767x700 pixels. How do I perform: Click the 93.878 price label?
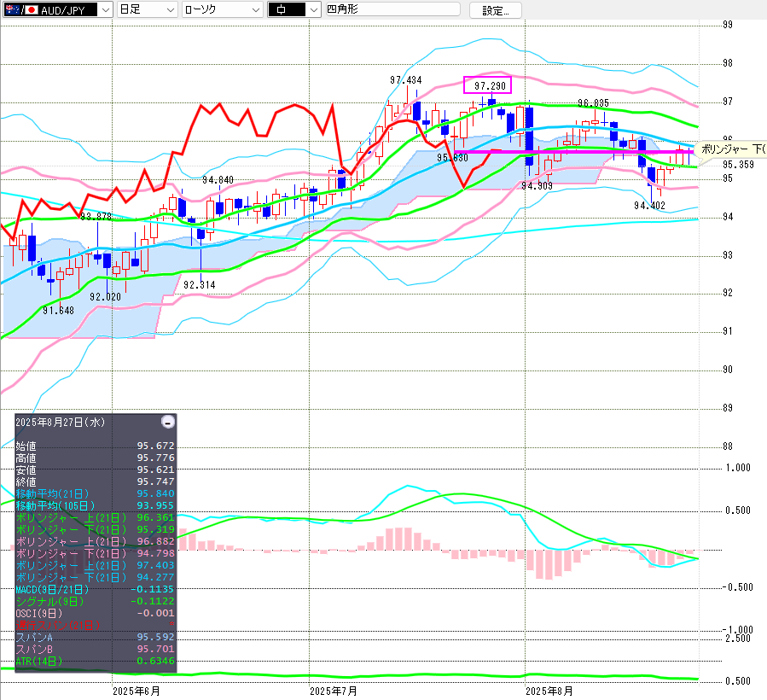(x=96, y=216)
